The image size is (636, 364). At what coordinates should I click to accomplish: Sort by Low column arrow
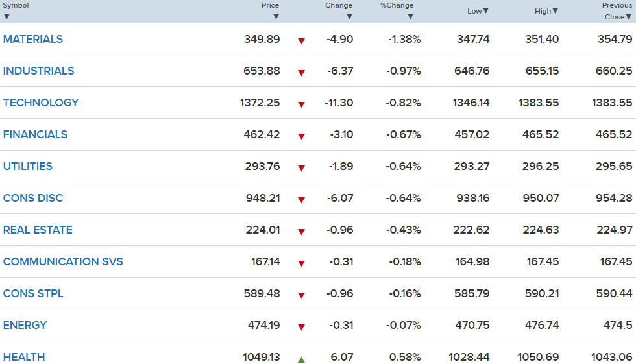[485, 11]
